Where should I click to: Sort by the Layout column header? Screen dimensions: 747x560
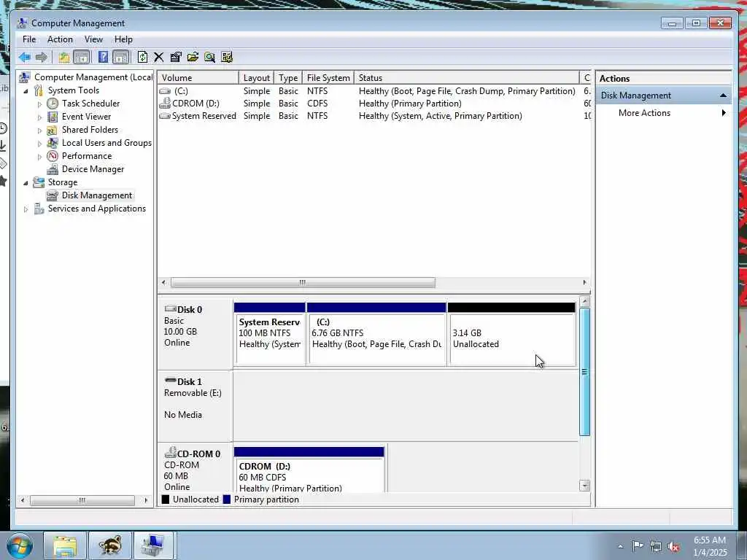[x=256, y=77]
